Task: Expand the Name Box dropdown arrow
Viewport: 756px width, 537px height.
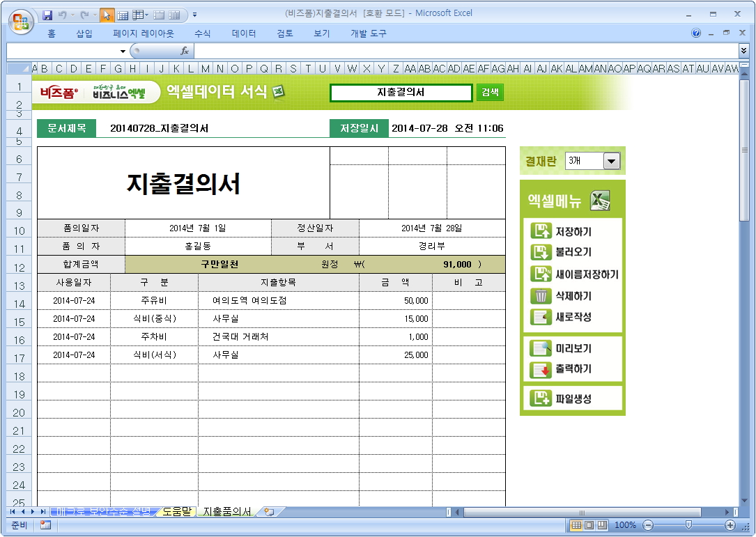Action: (x=123, y=51)
